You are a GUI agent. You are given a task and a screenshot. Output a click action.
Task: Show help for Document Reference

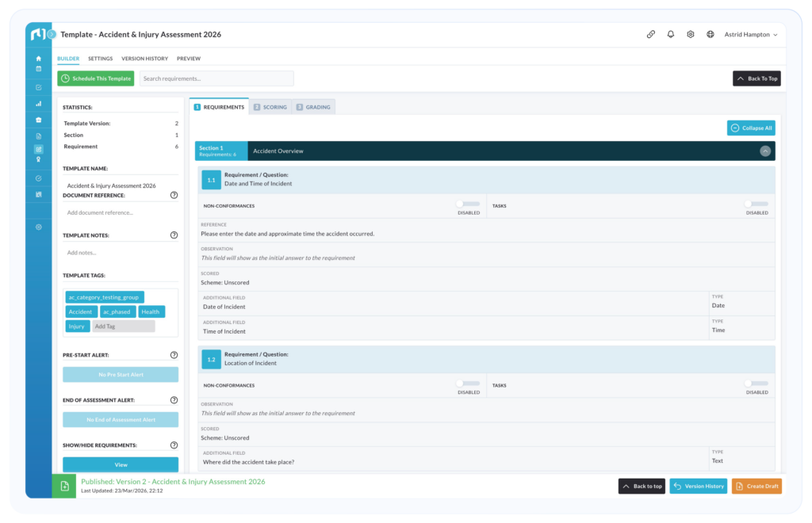click(174, 195)
